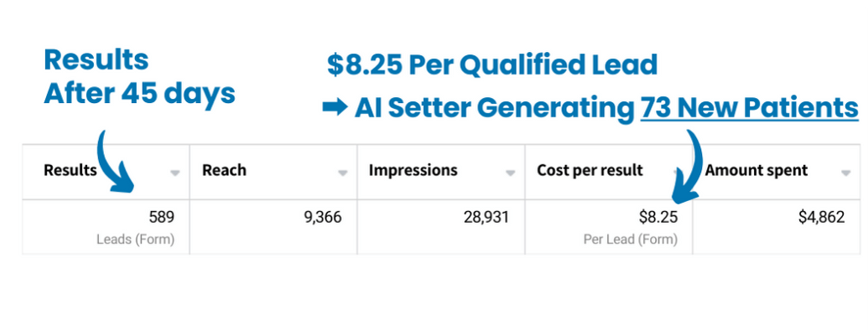Open the Reach column dropdown arrow
The image size is (868, 330).
[343, 173]
